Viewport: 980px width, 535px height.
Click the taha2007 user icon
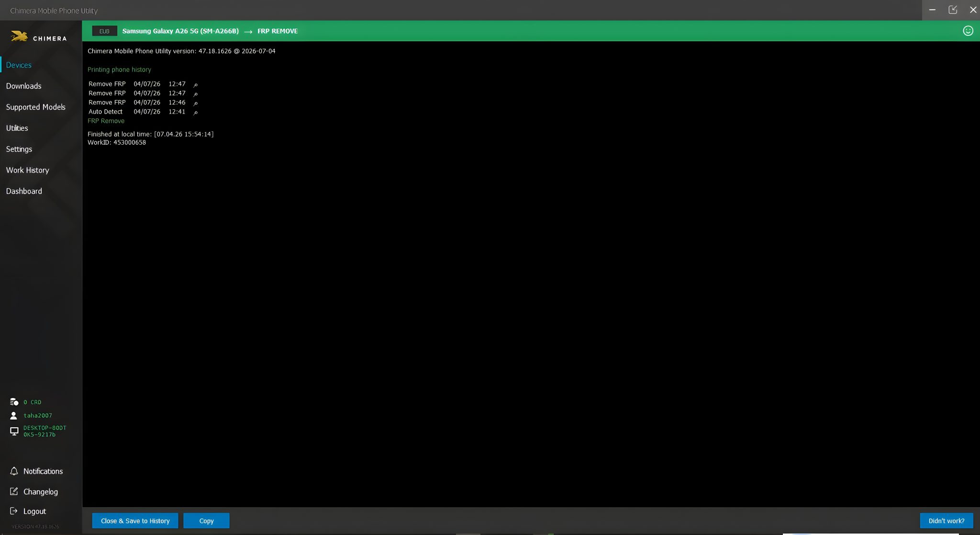13,415
